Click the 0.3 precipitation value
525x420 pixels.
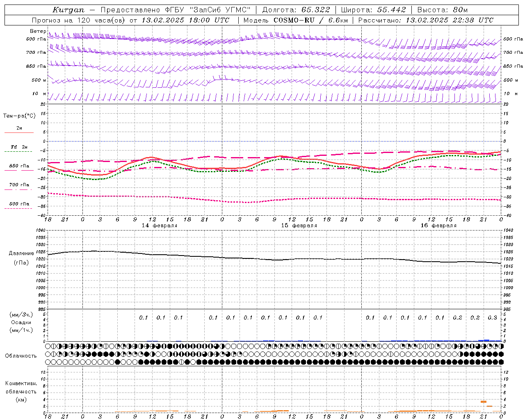point(492,317)
